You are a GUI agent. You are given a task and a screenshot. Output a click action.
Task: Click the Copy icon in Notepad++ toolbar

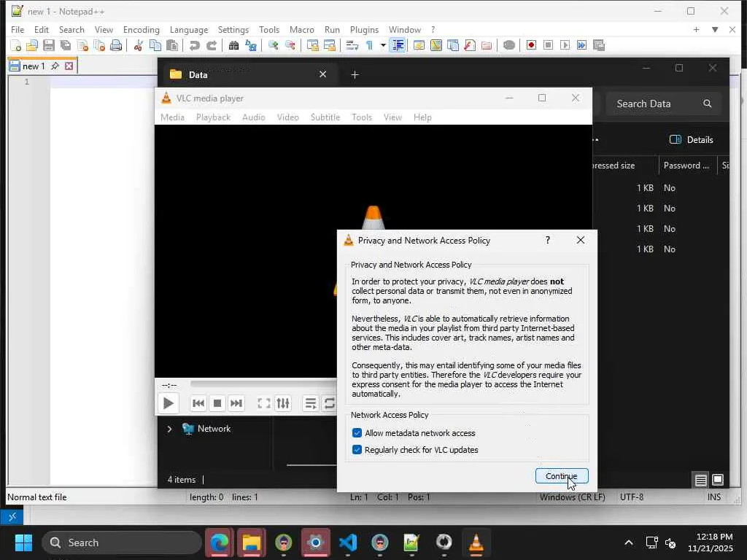coord(155,45)
